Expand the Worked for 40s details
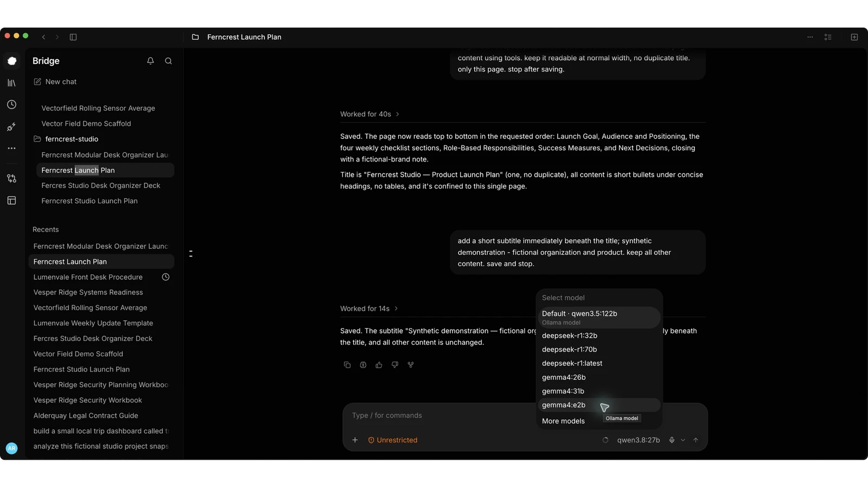Image resolution: width=868 pixels, height=488 pixels. click(369, 114)
